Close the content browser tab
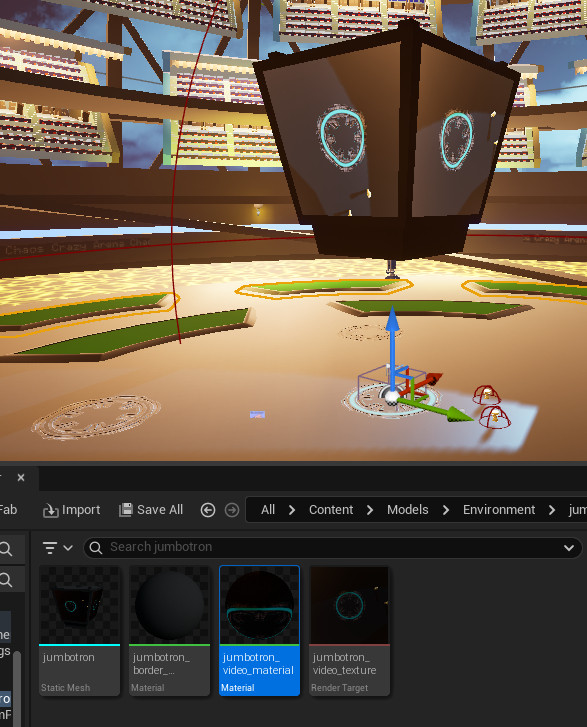The width and height of the screenshot is (587, 727). pos(21,477)
